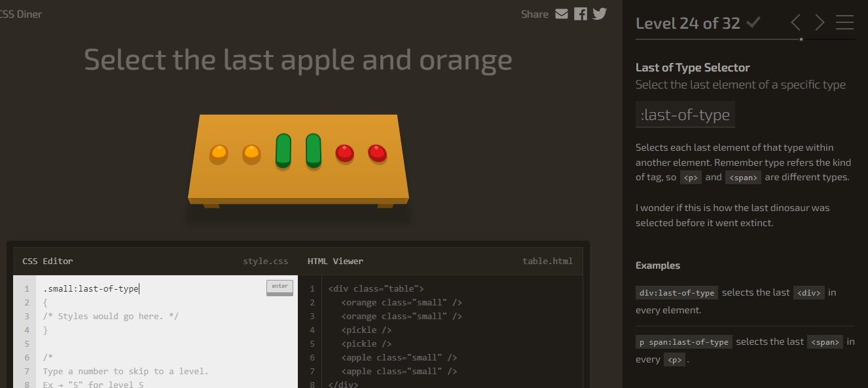
Task: Go to the previous level arrow
Action: pyautogui.click(x=795, y=23)
